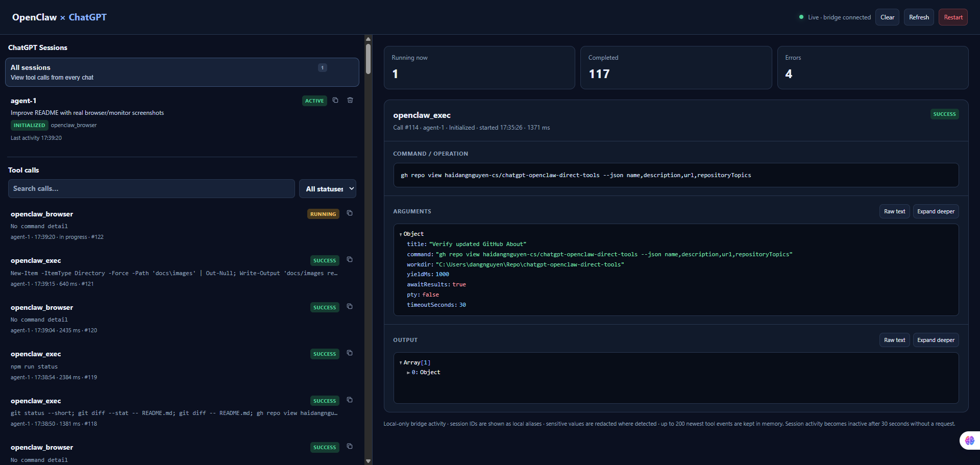980x465 pixels.
Task: Open the All statuses filter dropdown
Action: click(x=328, y=189)
